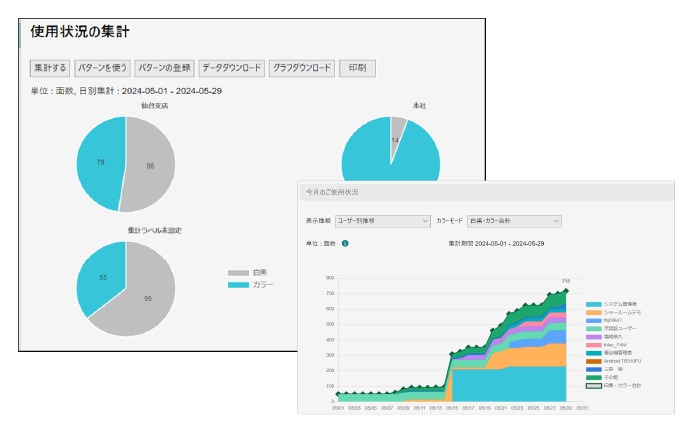Toggle システム管理者 series in chart legend
The width and height of the screenshot is (686, 431).
click(593, 304)
